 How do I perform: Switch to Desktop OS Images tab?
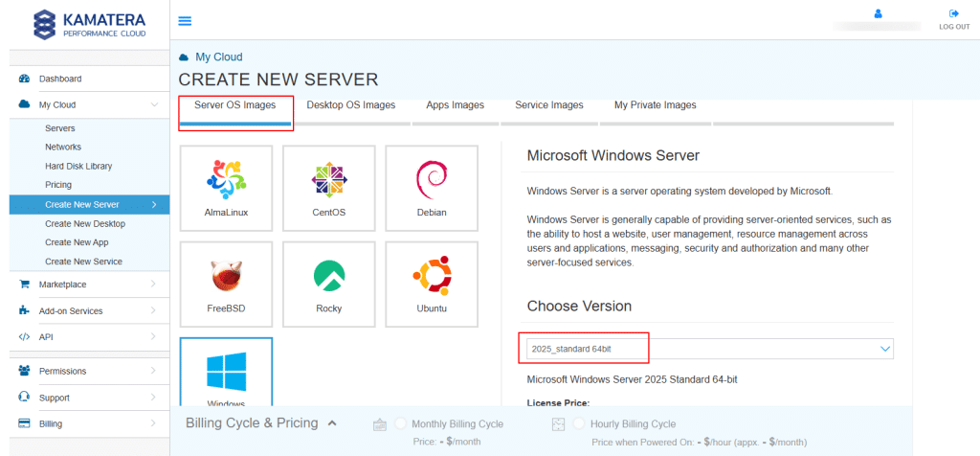pyautogui.click(x=351, y=105)
